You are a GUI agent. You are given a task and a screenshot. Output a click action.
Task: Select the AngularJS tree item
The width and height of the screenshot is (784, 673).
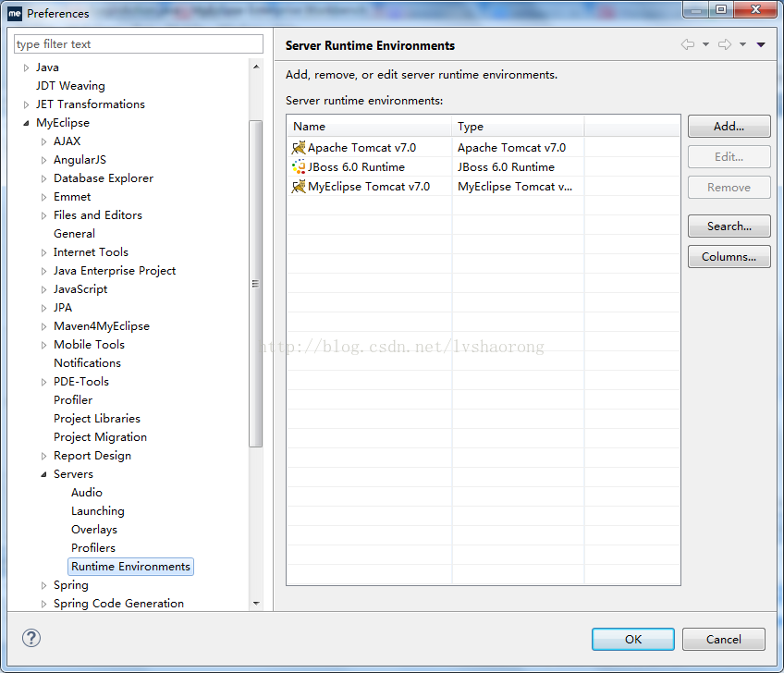[x=80, y=160]
